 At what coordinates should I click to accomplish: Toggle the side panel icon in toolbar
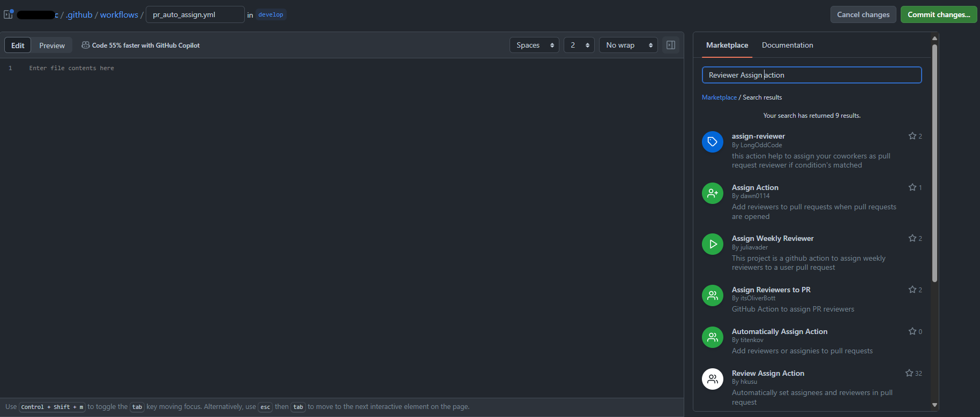(671, 45)
